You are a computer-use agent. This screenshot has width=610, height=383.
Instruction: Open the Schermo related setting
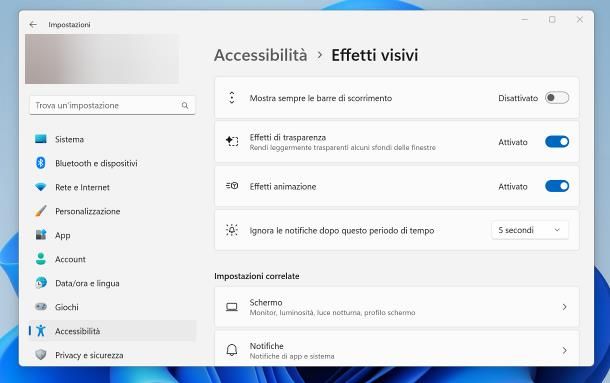click(x=397, y=307)
